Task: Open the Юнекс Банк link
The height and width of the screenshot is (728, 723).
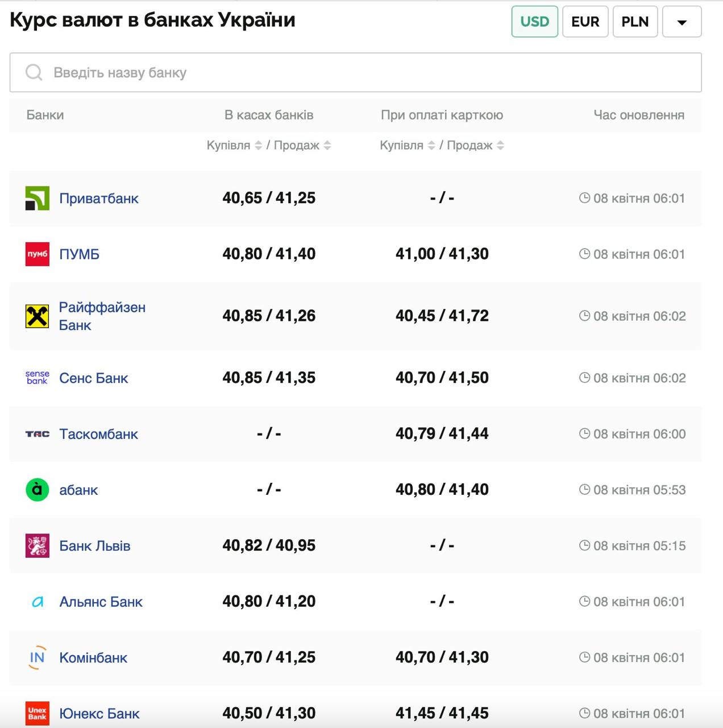Action: point(99,713)
